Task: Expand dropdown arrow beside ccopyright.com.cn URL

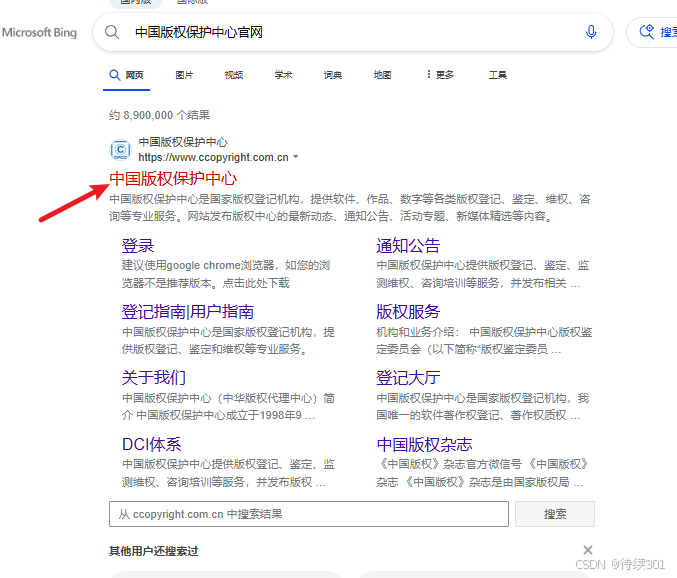Action: point(296,157)
